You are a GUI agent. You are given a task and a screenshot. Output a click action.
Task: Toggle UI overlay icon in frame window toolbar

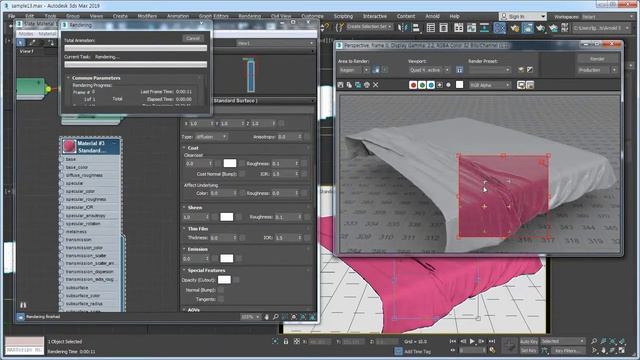(521, 85)
